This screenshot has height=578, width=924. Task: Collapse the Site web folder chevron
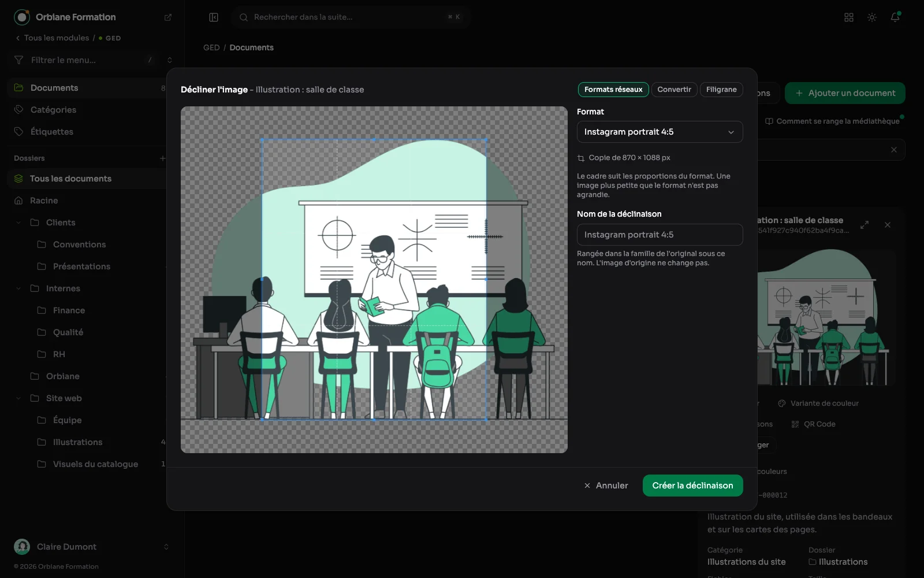tap(18, 398)
